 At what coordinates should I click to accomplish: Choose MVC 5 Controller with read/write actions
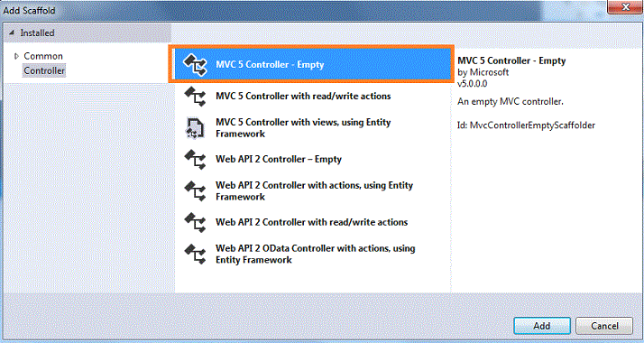pyautogui.click(x=312, y=96)
